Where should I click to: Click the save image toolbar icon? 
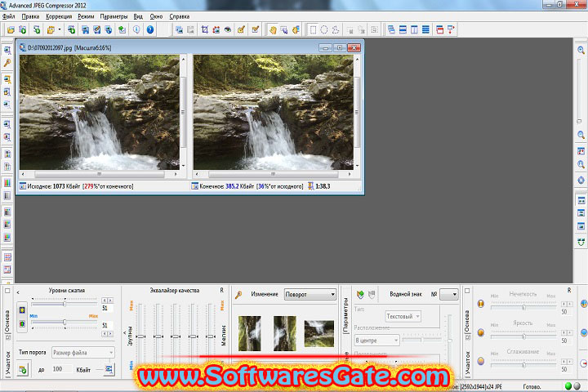(x=86, y=29)
